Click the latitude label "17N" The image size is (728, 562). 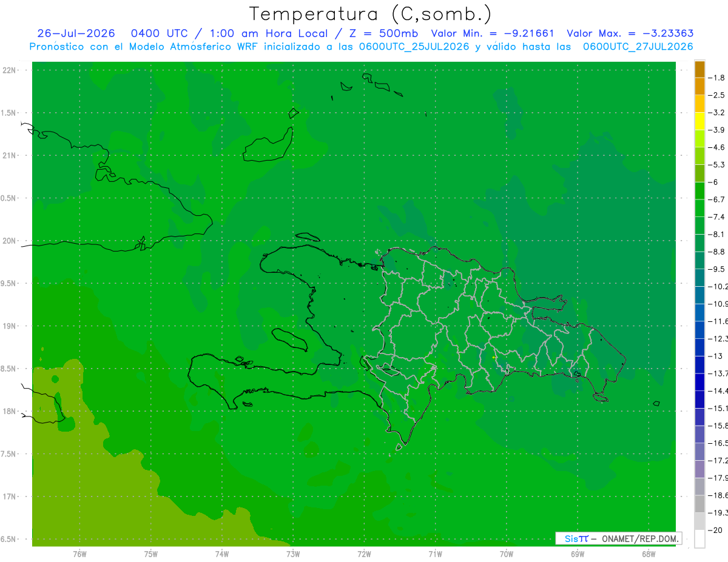pyautogui.click(x=10, y=497)
